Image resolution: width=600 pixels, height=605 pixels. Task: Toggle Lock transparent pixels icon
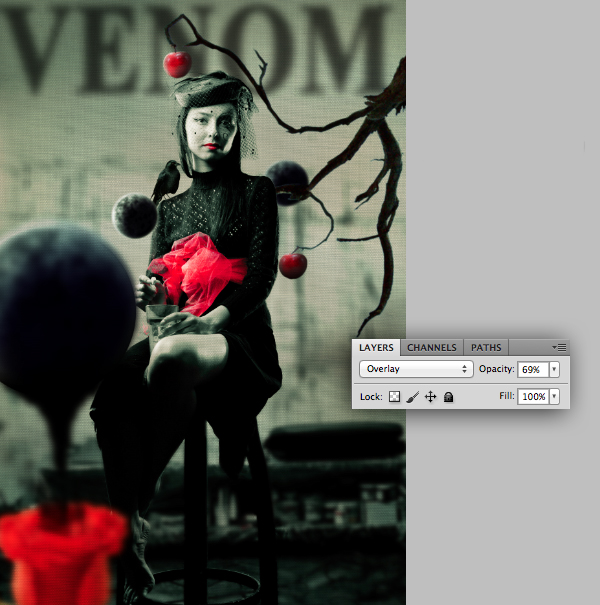click(x=394, y=397)
